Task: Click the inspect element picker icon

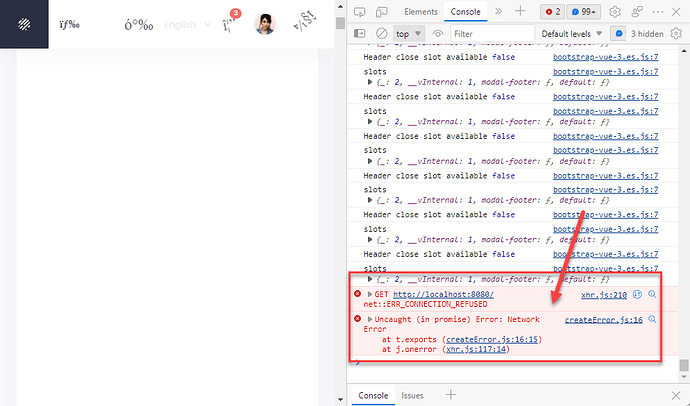Action: coord(361,11)
